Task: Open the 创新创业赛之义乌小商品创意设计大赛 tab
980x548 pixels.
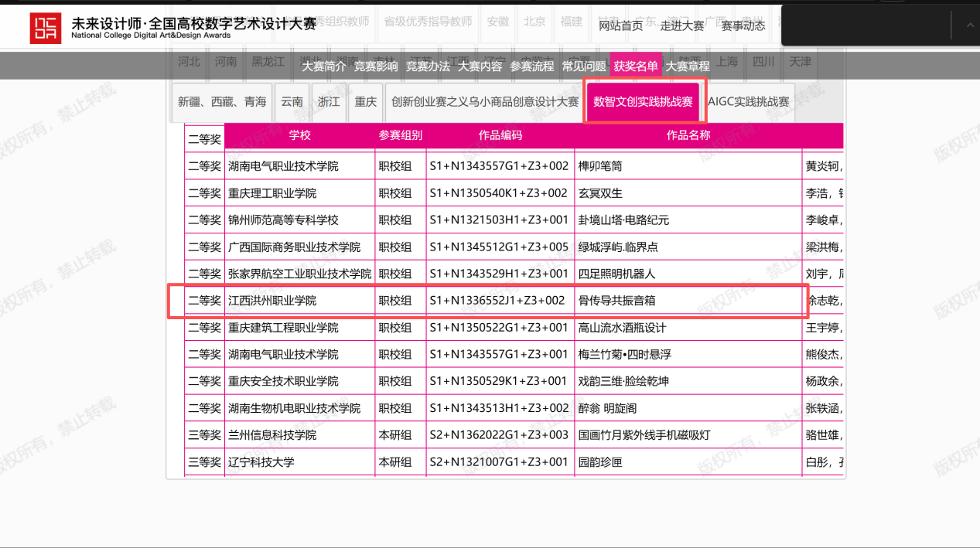Action: (x=484, y=102)
